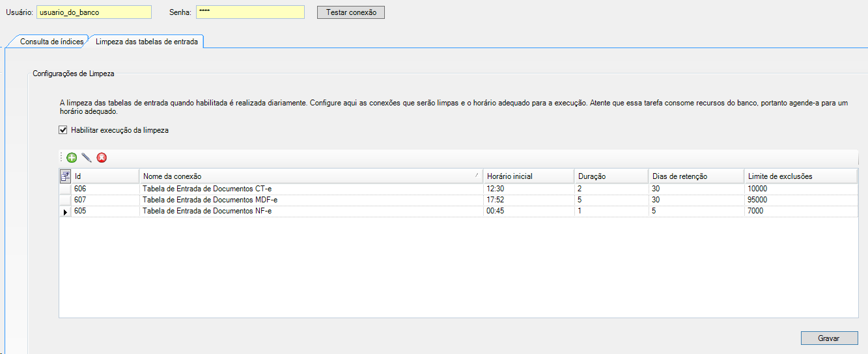Click the sort indicator on Nome da conexão
The height and width of the screenshot is (354, 868).
click(x=477, y=176)
